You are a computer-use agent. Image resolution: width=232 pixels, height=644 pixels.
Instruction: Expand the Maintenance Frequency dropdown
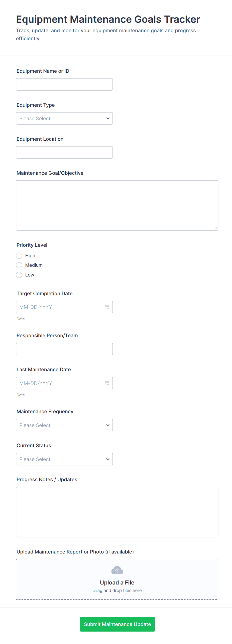click(64, 425)
